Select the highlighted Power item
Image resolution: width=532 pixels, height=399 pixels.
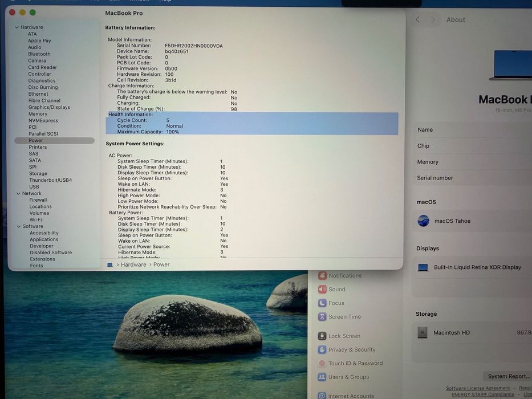click(x=54, y=140)
